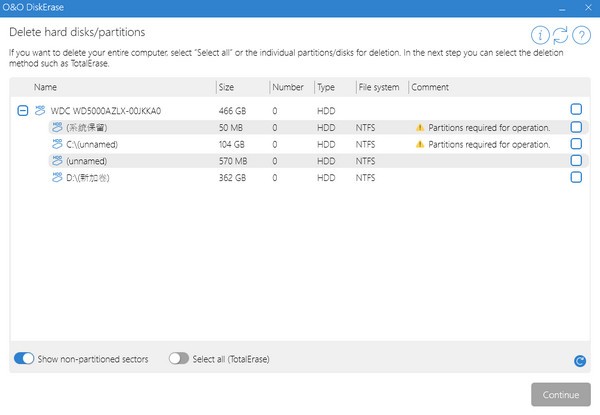Close the O&O DiskErase window
Image resolution: width=600 pixels, height=415 pixels.
588,8
